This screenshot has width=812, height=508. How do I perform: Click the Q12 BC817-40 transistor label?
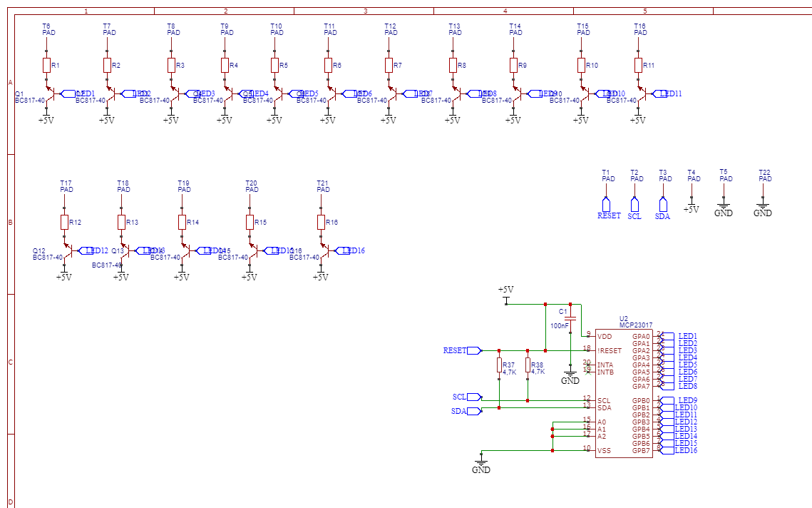click(x=48, y=254)
